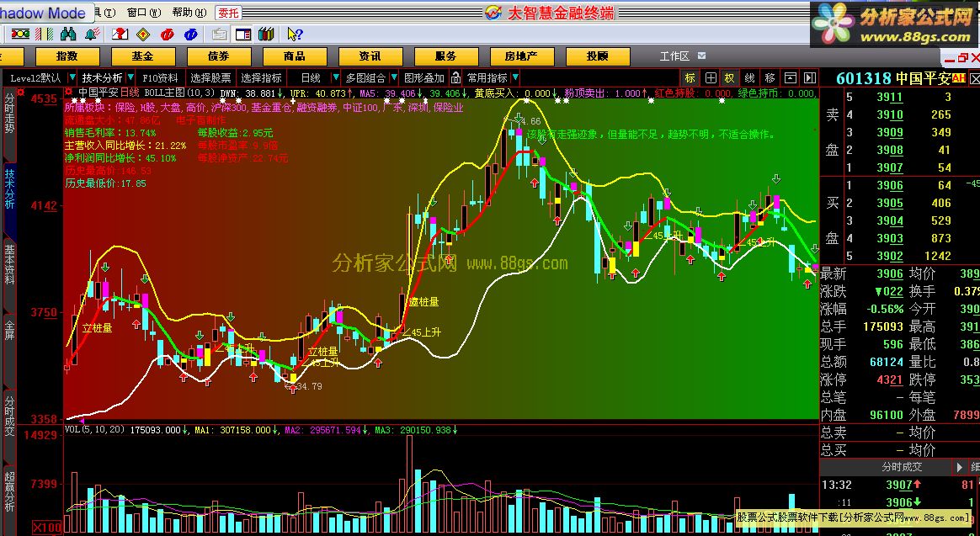Click the grey clipboard toolbar icon
Image resolution: width=980 pixels, height=536 pixels.
pos(220,34)
